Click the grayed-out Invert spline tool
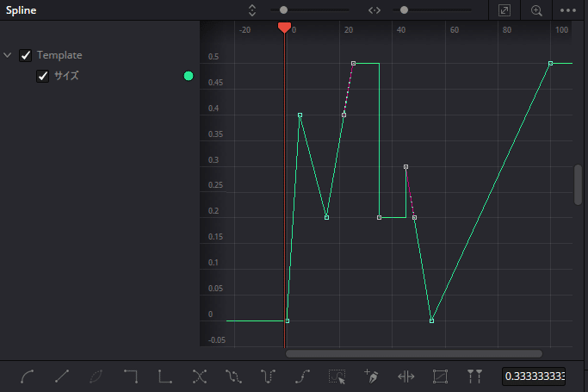 pyautogui.click(x=96, y=376)
